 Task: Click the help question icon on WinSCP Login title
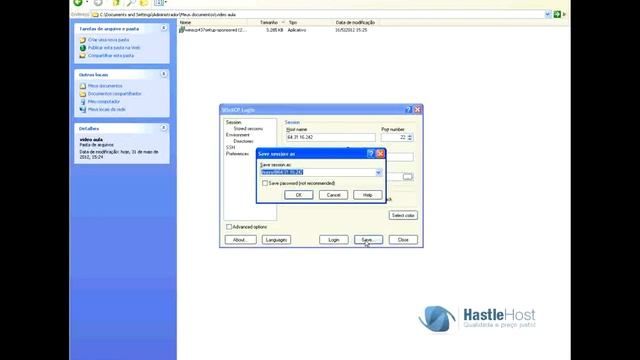click(x=408, y=110)
